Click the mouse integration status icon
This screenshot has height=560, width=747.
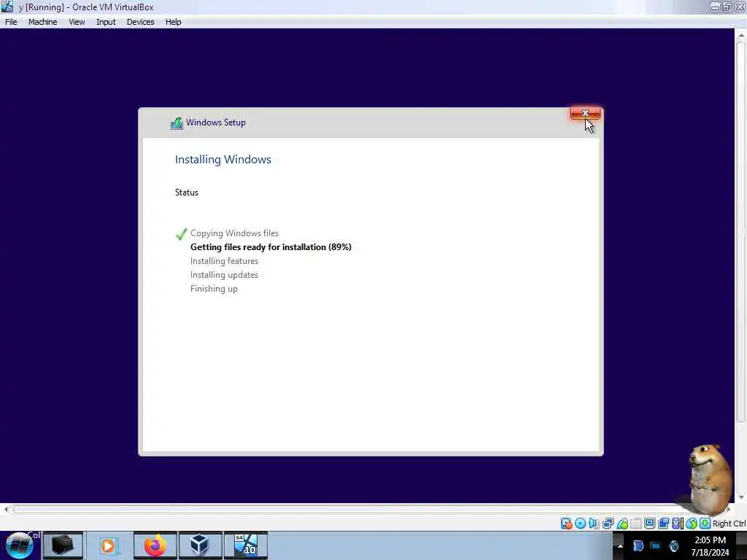click(692, 524)
